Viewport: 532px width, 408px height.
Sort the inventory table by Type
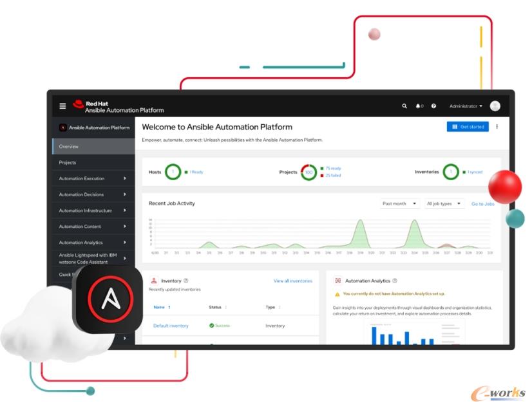[273, 307]
